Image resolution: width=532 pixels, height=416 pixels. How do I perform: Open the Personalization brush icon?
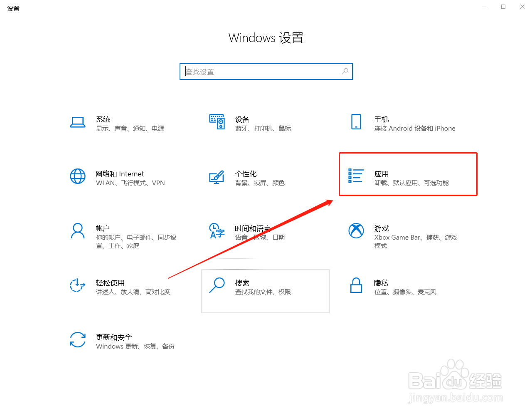point(217,177)
